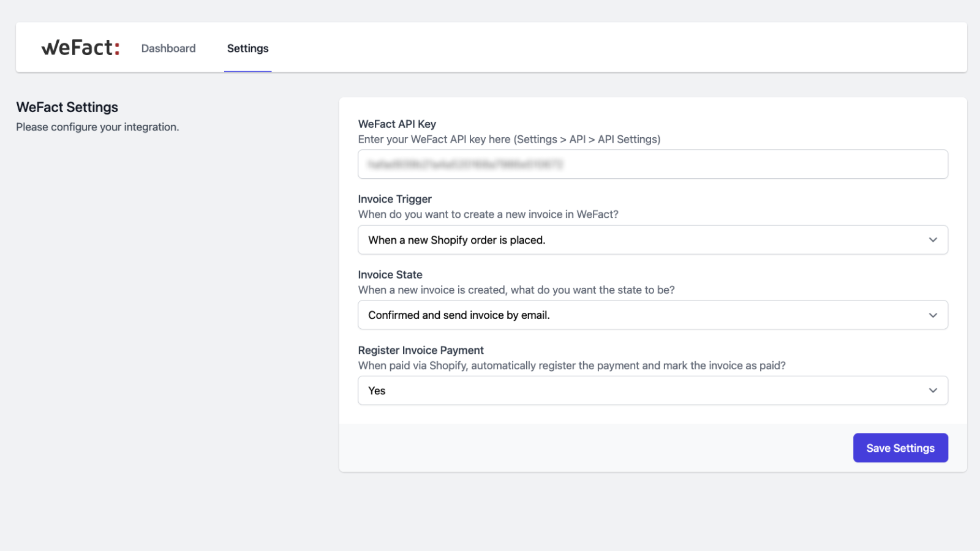Viewport: 980px width, 551px height.
Task: Open the Invoice State selector
Action: click(652, 315)
